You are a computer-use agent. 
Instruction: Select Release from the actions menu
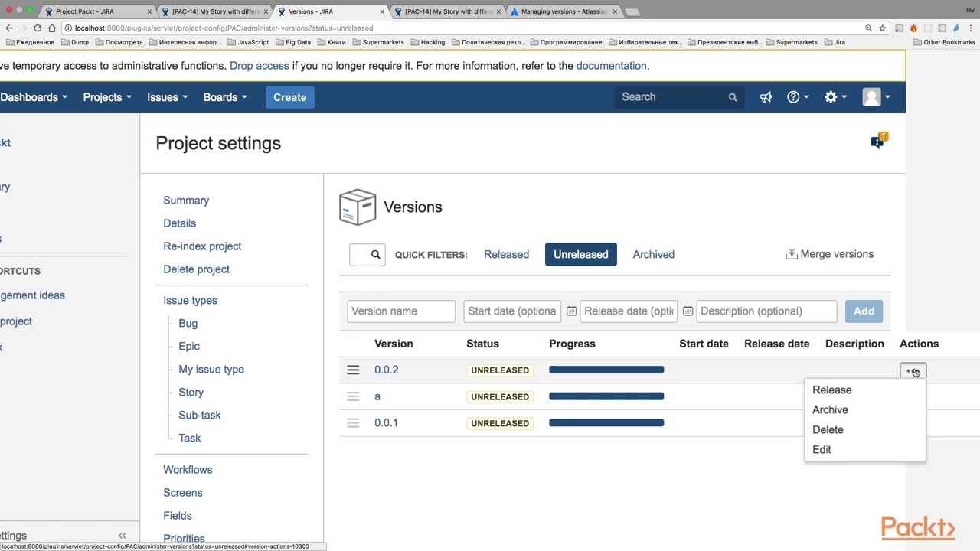coord(831,390)
